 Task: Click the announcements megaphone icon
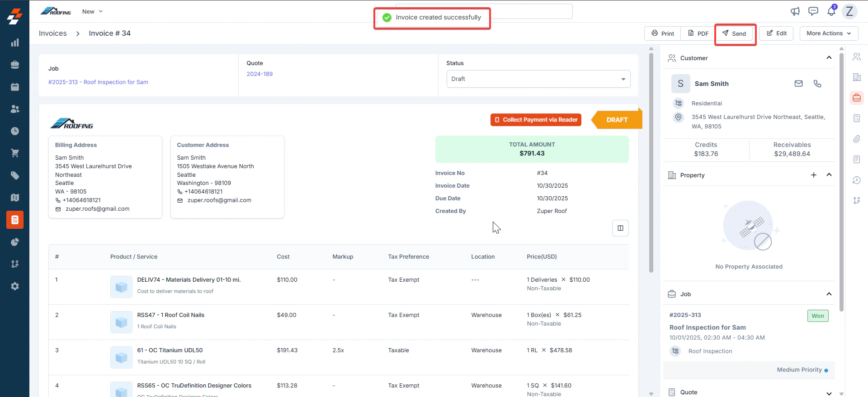[795, 11]
